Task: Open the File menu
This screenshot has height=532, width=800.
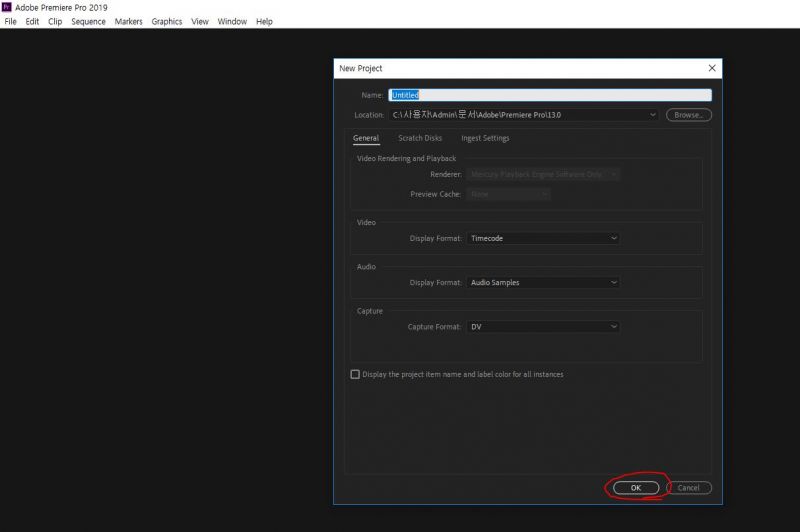Action: [10, 21]
